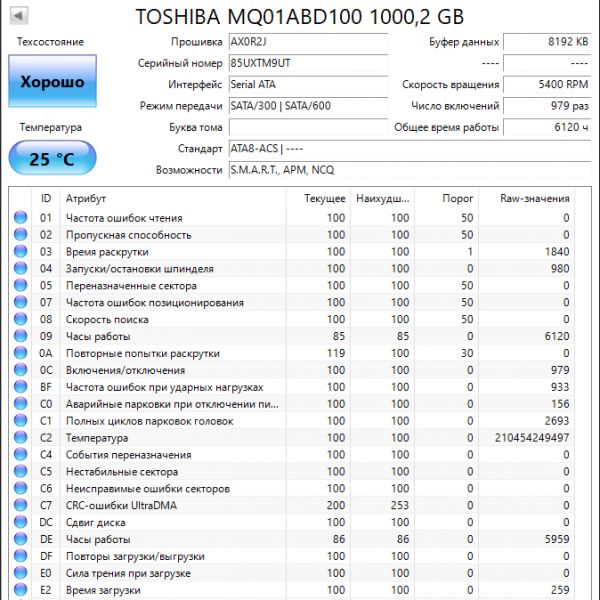Screen dimensions: 600x600
Task: Click the Прошивка field AX0R2J
Action: pos(308,42)
